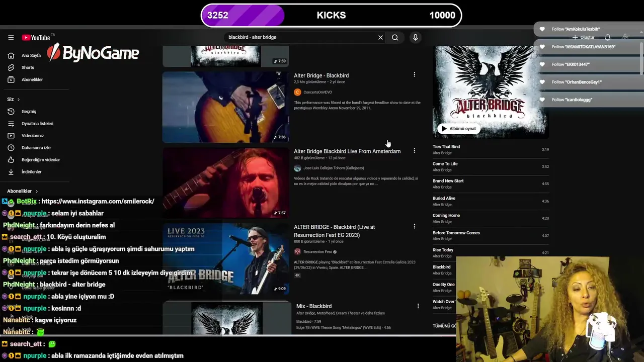Click the Follow icardiologgg alert heart icon
Screen dimensions: 644x362
(542, 100)
